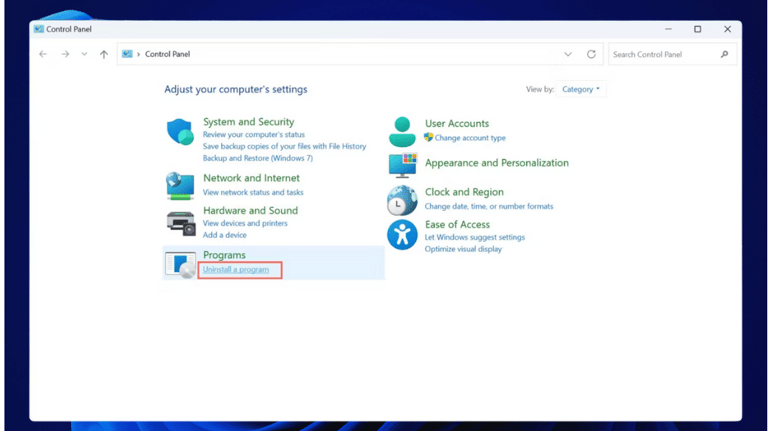The image size is (768, 431).
Task: Open Appearance and Personalization monitor icon
Action: (x=403, y=165)
